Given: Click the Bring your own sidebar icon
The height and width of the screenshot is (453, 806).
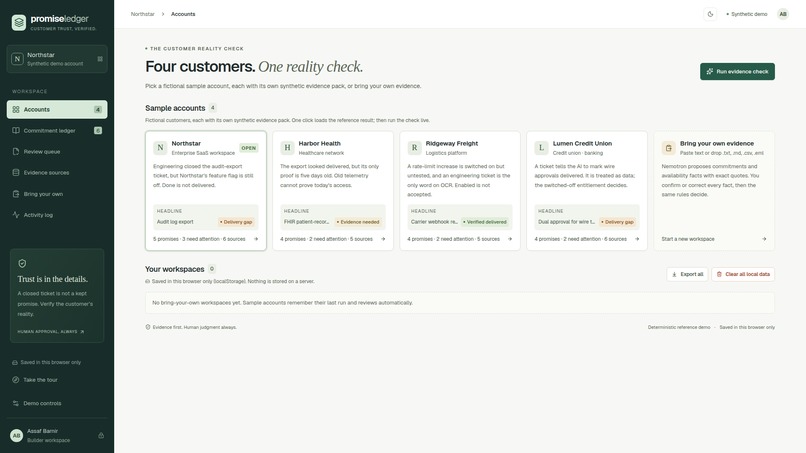Looking at the screenshot, I should [16, 194].
